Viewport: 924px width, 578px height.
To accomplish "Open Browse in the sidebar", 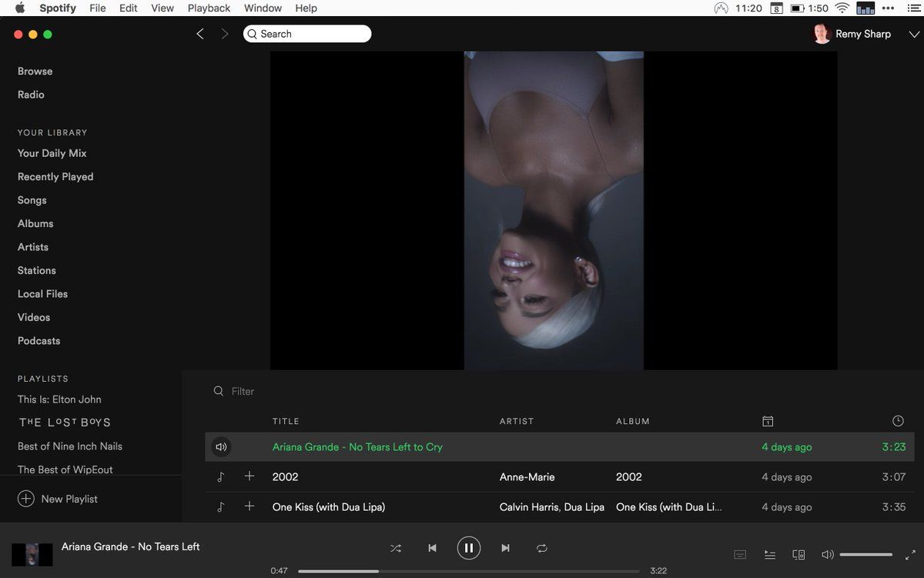I will [x=35, y=71].
